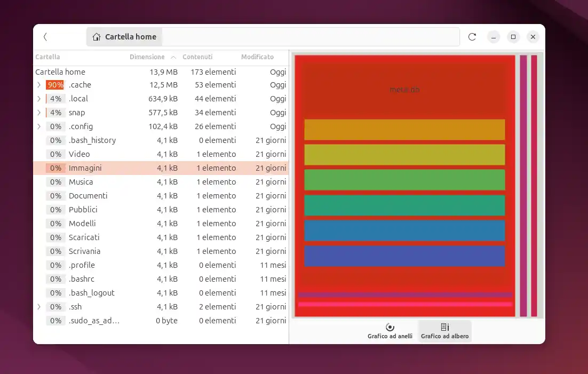The width and height of the screenshot is (588, 374).
Task: Click the light green treemap block
Action: pos(404,180)
